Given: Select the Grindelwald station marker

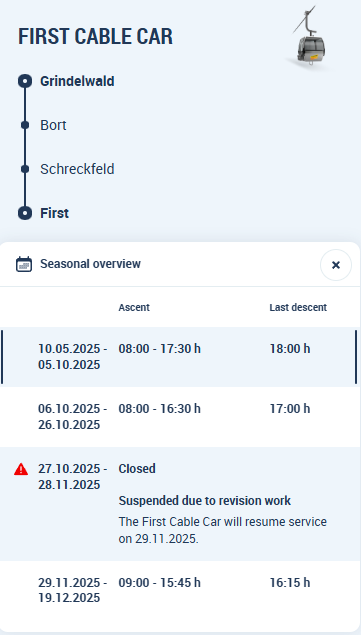Looking at the screenshot, I should pos(25,81).
